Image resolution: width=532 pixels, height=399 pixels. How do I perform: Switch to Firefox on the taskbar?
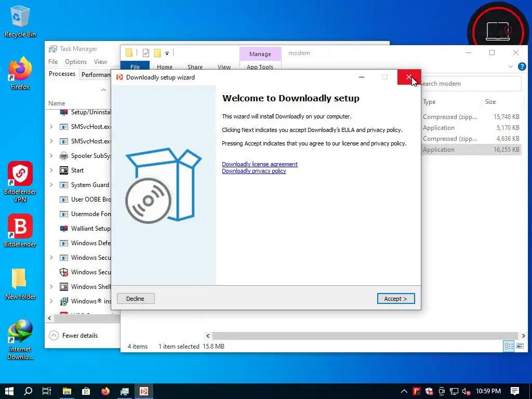[x=105, y=391]
